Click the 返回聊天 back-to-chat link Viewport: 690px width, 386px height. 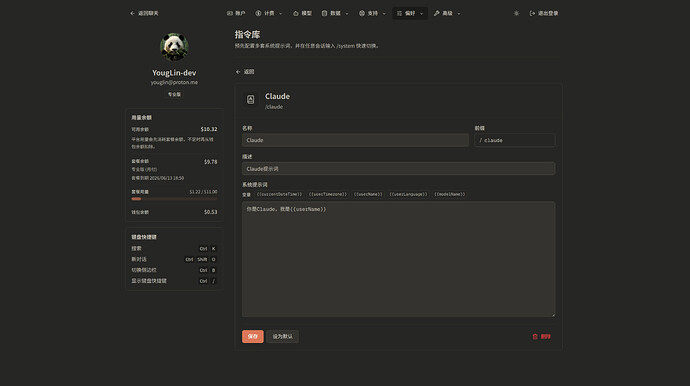pyautogui.click(x=144, y=13)
